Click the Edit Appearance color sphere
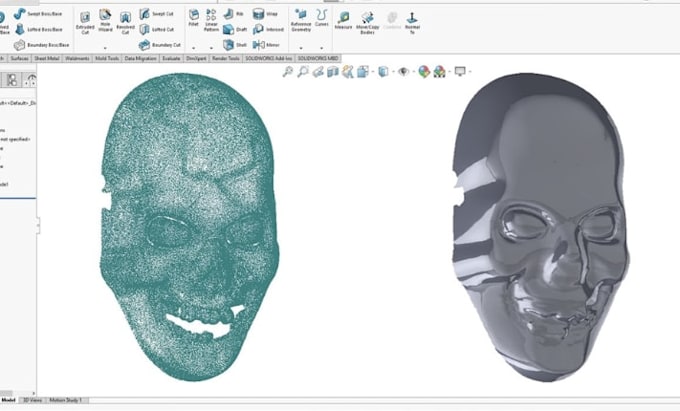 coord(424,72)
